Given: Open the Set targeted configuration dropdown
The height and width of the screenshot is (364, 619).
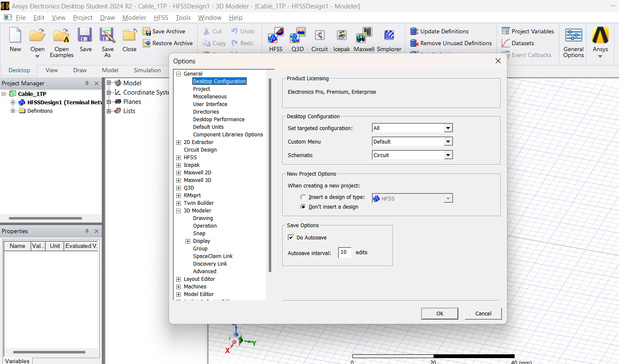Looking at the screenshot, I should pyautogui.click(x=448, y=128).
